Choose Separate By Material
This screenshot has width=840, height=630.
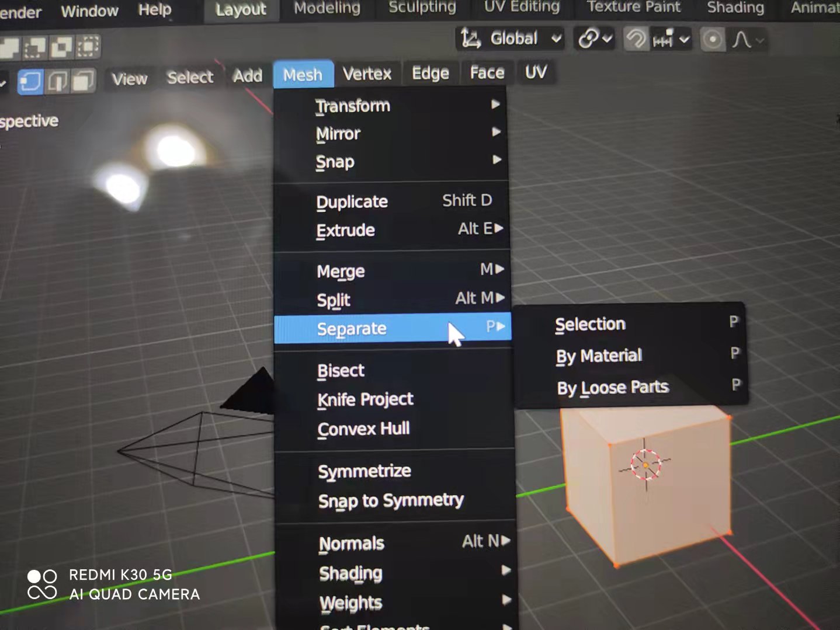598,356
